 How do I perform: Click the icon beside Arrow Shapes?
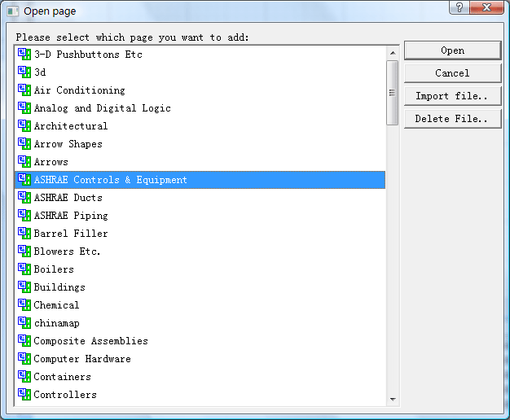click(x=24, y=143)
